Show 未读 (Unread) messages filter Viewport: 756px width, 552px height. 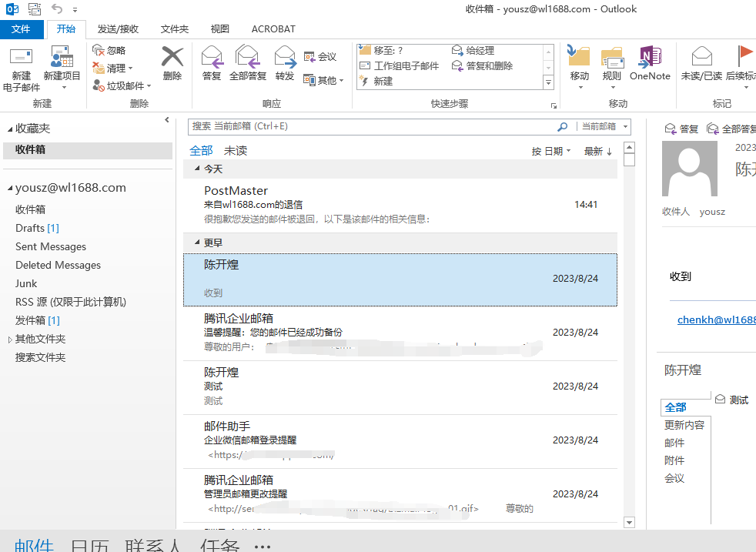236,151
